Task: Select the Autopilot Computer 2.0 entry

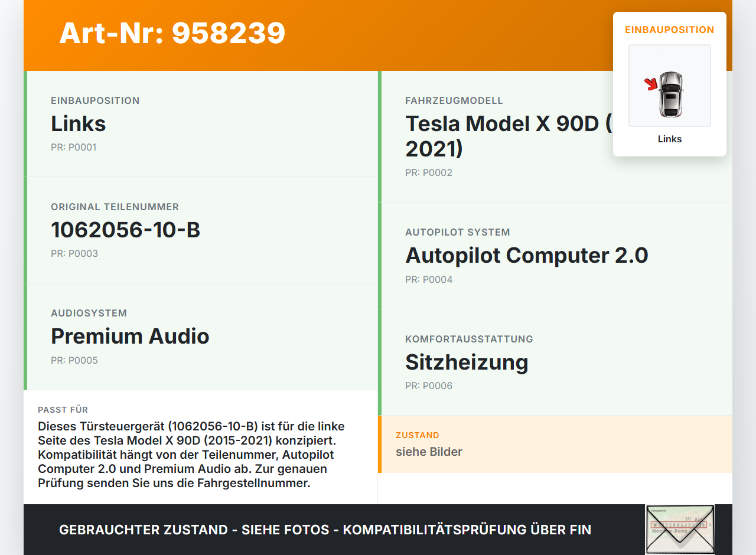Action: [526, 255]
